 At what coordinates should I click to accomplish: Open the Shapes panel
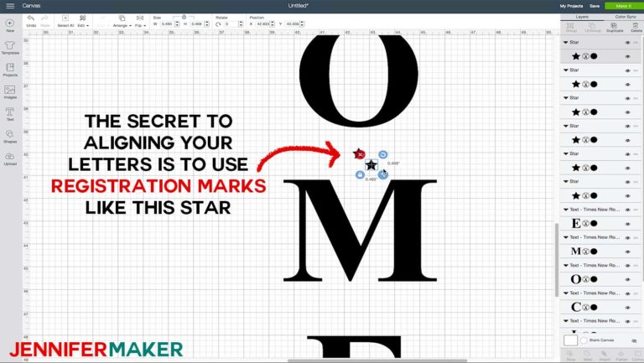(10, 134)
